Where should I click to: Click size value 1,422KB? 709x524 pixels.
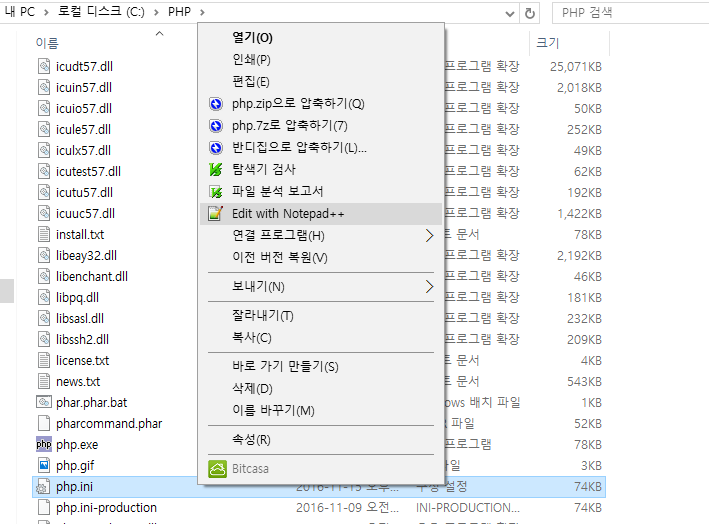point(580,213)
